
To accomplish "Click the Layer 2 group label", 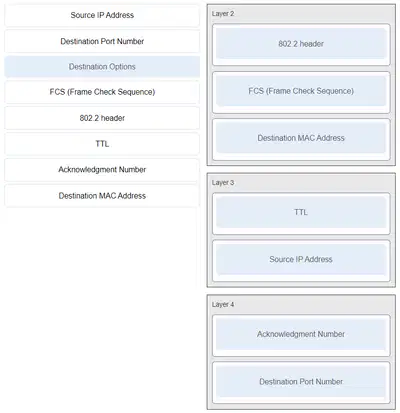I will [223, 14].
